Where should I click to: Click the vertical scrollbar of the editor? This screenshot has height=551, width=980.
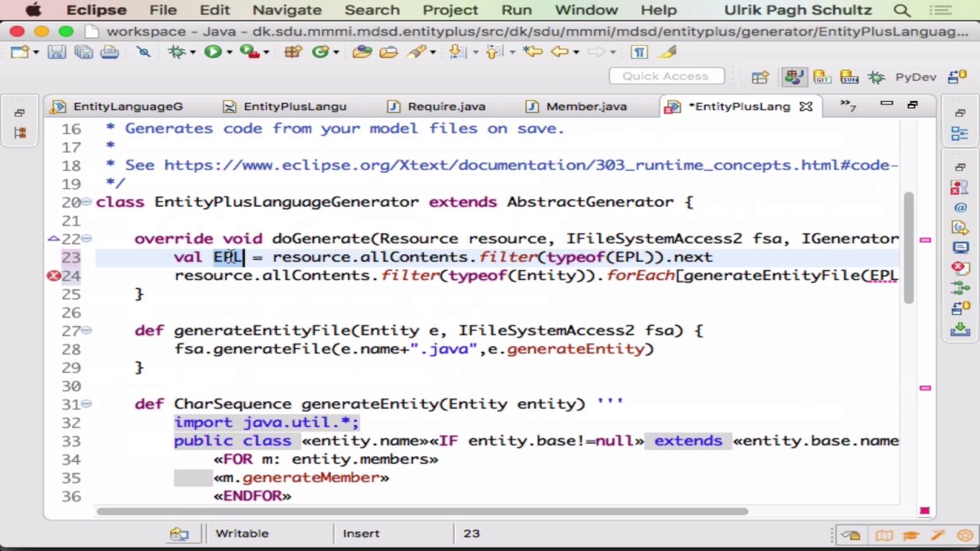[909, 248]
